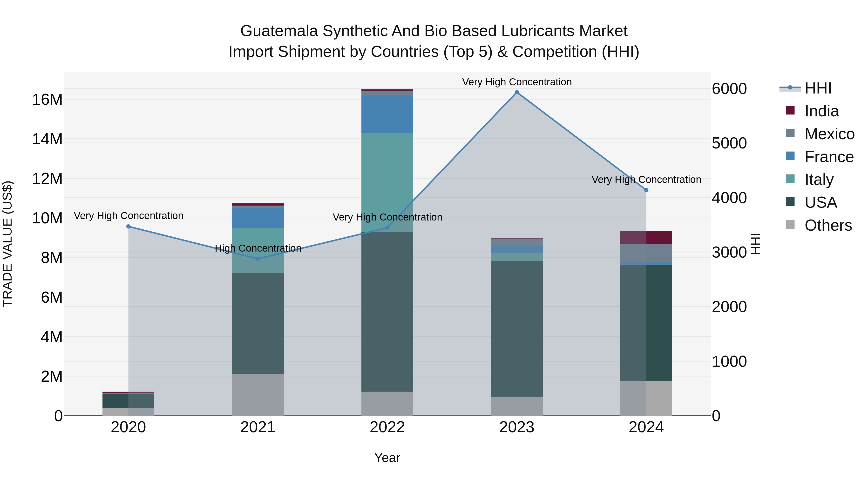Click the Year x-axis title
This screenshot has height=488, width=868.
coord(387,458)
